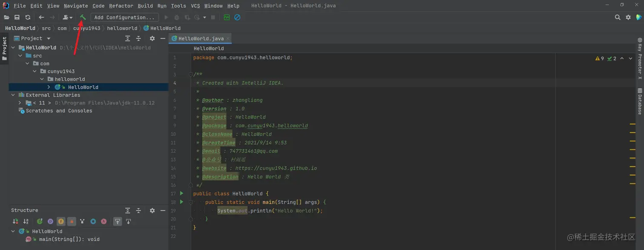The height and width of the screenshot is (250, 644).
Task: Collapse the HelloWorld project root node
Action: click(13, 48)
